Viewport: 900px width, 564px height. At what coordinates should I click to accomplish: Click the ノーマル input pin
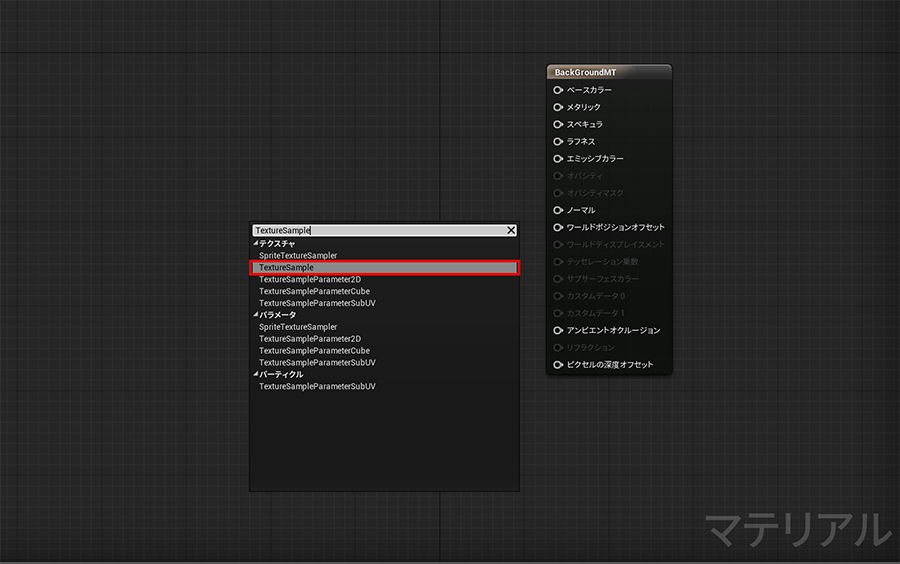pos(559,210)
